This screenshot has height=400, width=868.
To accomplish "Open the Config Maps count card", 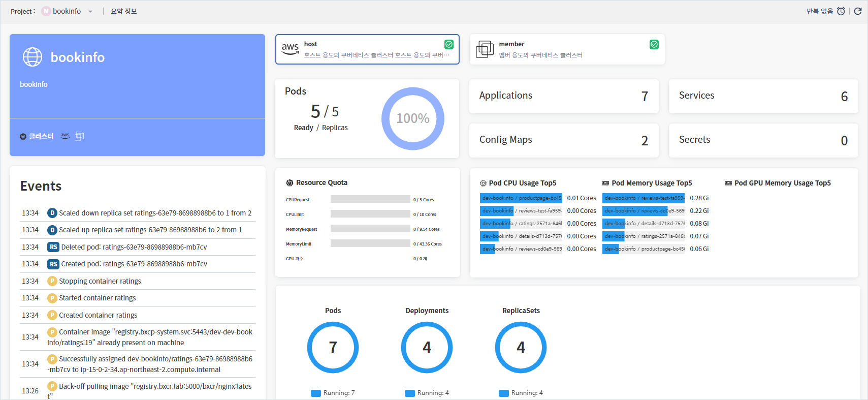I will pos(564,140).
